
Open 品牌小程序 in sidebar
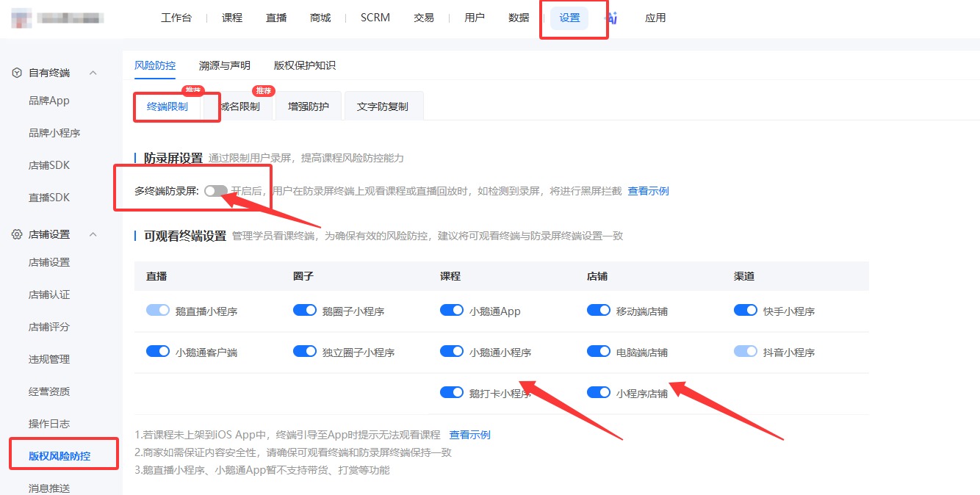pos(54,133)
